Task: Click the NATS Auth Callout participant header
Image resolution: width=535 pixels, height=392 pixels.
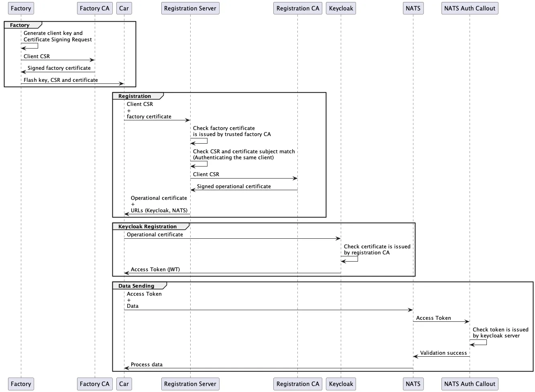Action: coord(470,8)
